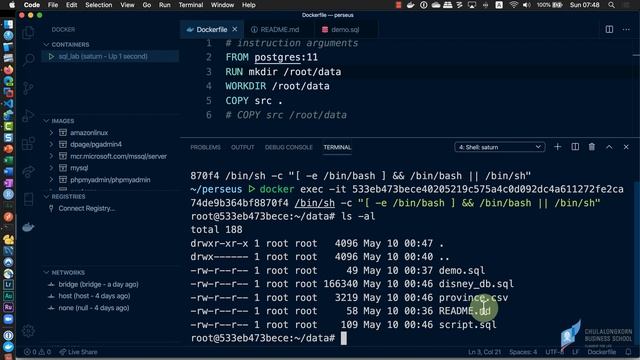Open Finder from the Dock
This screenshot has width=640, height=360.
tap(8, 24)
